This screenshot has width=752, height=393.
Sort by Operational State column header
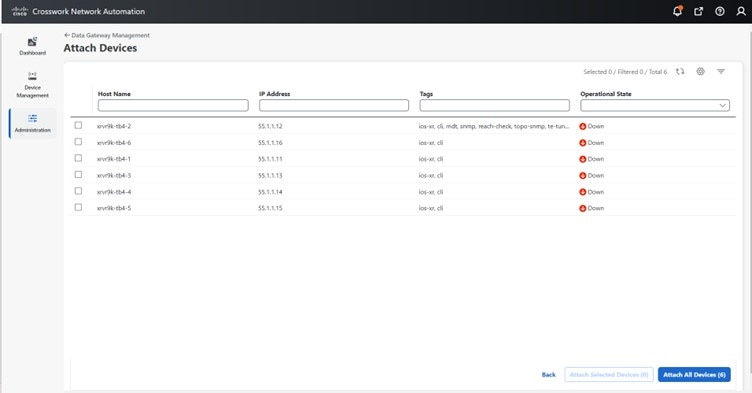click(606, 94)
